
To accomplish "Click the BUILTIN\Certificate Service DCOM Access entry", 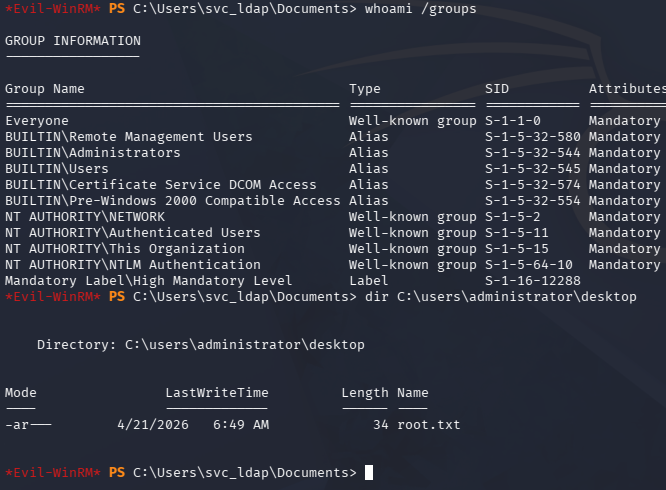I will coord(161,185).
